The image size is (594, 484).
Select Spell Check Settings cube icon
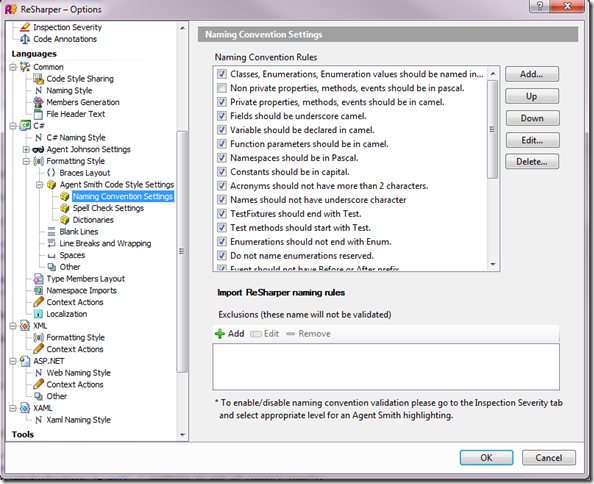click(x=65, y=208)
